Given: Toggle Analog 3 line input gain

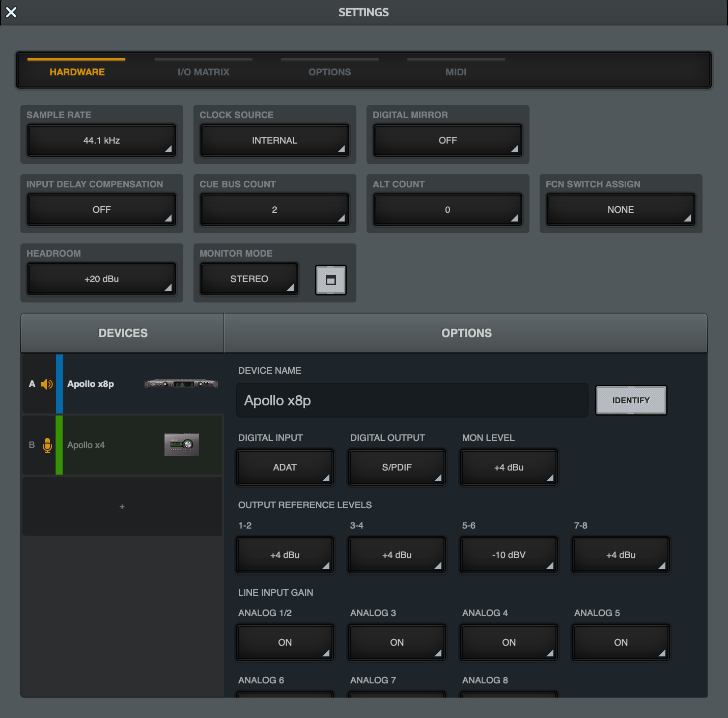Looking at the screenshot, I should click(x=397, y=643).
